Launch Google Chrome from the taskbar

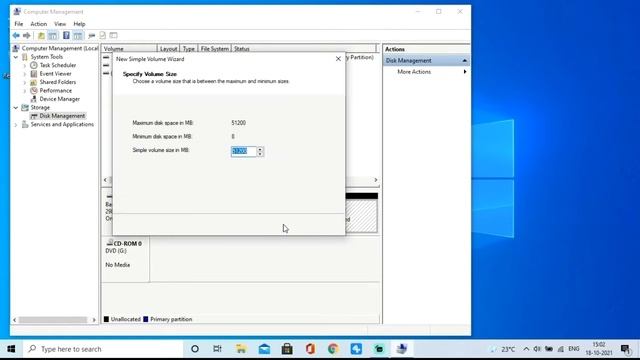coord(333,349)
